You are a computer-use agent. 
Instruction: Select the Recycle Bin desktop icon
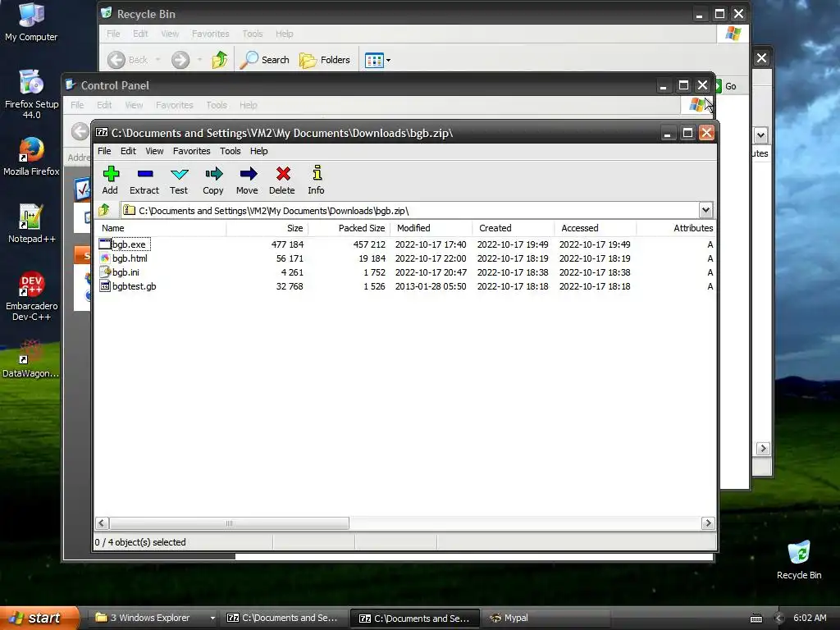click(x=799, y=560)
